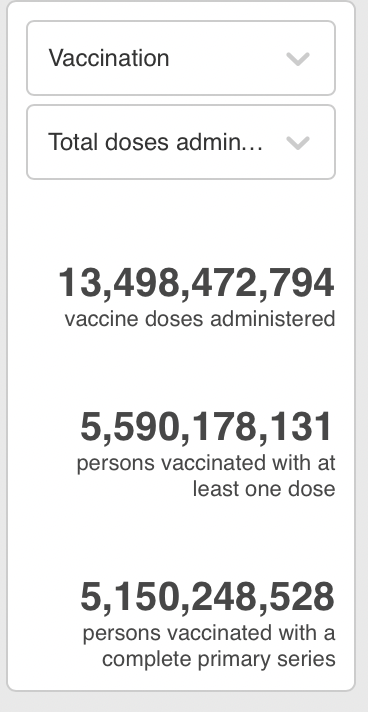
Task: Click the least one dose text line
Action: tap(264, 489)
